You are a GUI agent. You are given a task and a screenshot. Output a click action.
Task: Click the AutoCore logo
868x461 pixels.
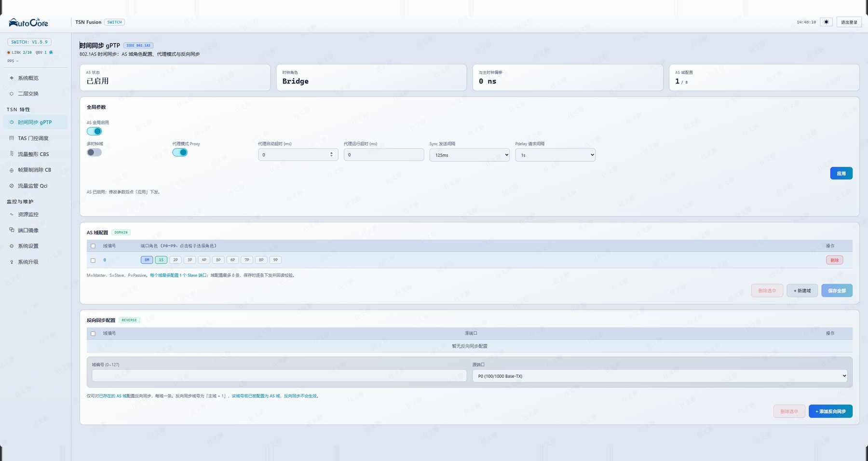point(28,22)
